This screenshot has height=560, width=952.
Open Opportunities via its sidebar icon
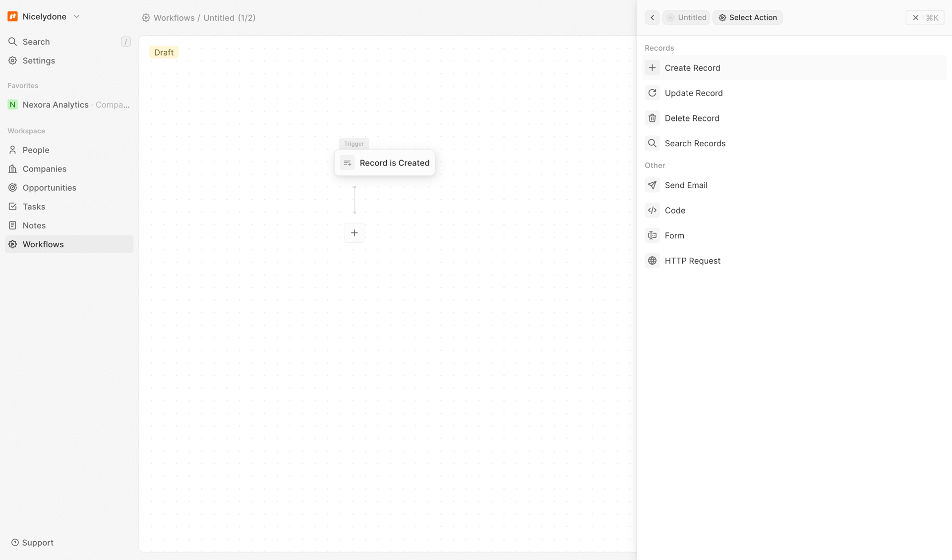pyautogui.click(x=12, y=187)
